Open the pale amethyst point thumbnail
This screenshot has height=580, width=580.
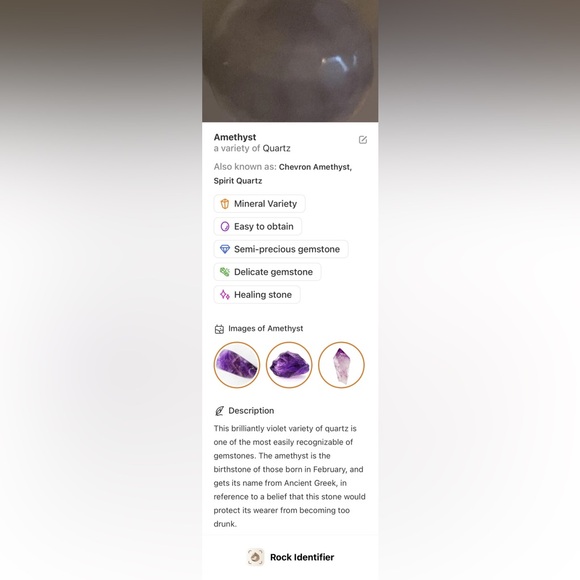click(x=341, y=365)
